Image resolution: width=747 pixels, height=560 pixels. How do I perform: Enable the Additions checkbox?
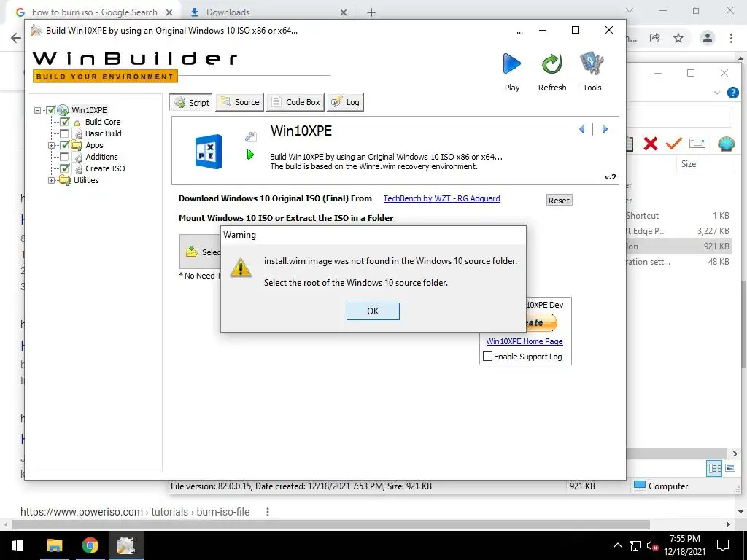click(x=64, y=157)
